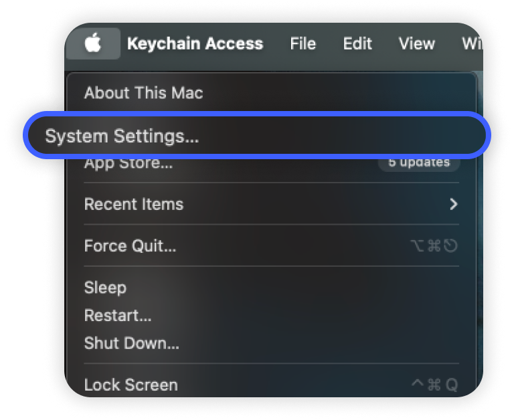Choose Shut Down... from the menu
Viewport: 514px width, 420px height.
[x=131, y=344]
